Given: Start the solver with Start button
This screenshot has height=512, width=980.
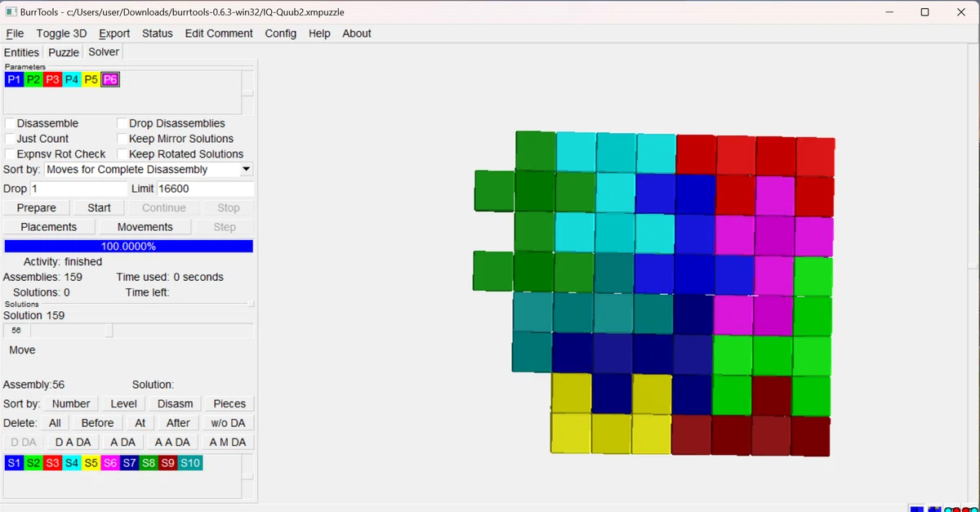Looking at the screenshot, I should coord(100,208).
